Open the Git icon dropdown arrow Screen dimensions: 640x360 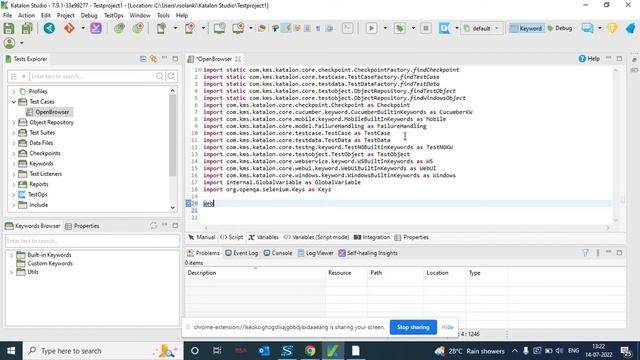(83, 28)
